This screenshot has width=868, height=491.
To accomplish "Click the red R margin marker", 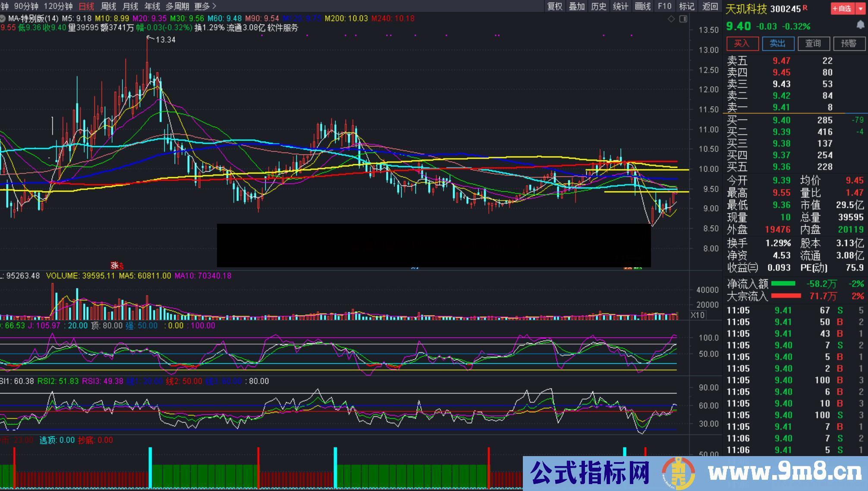I will 805,7.
